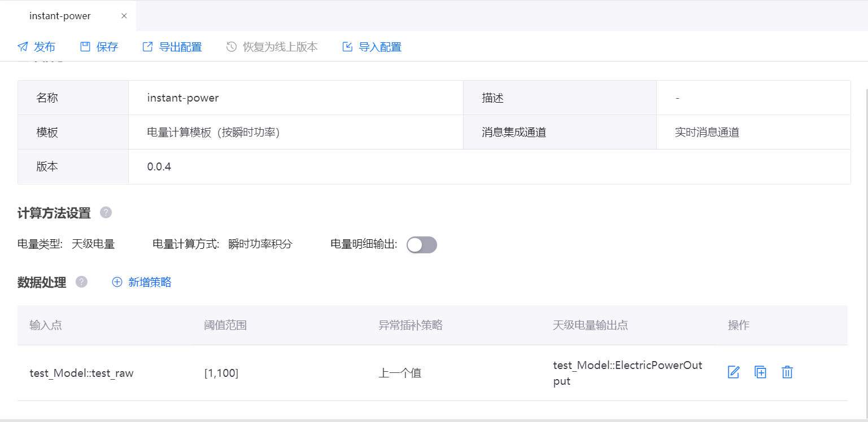Click the 保存 save icon
The image size is (868, 422).
click(x=85, y=47)
